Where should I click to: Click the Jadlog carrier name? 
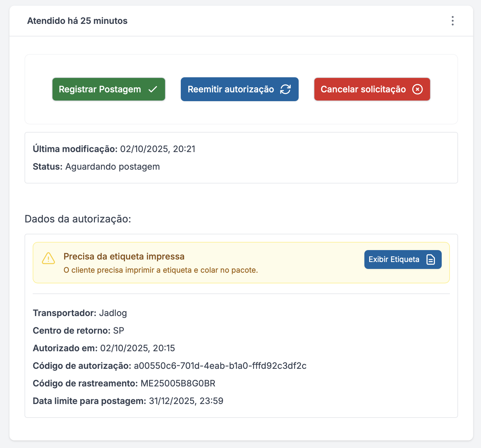coord(113,313)
